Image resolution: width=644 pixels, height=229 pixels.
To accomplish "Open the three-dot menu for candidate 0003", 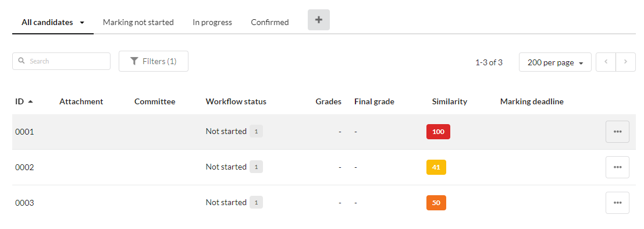I will [x=617, y=203].
